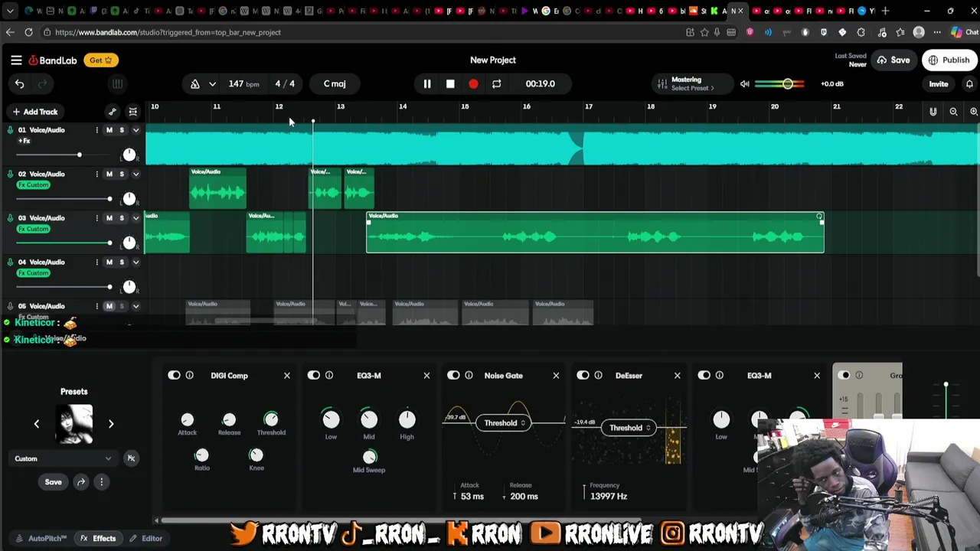Image resolution: width=980 pixels, height=551 pixels.
Task: Zoom in the timeline magnifier icon
Action: pyautogui.click(x=974, y=112)
